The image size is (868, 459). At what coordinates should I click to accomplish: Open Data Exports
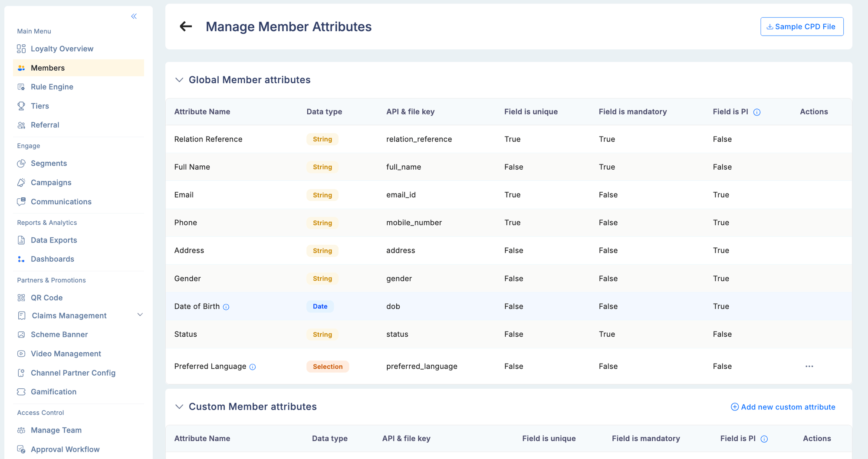(54, 240)
